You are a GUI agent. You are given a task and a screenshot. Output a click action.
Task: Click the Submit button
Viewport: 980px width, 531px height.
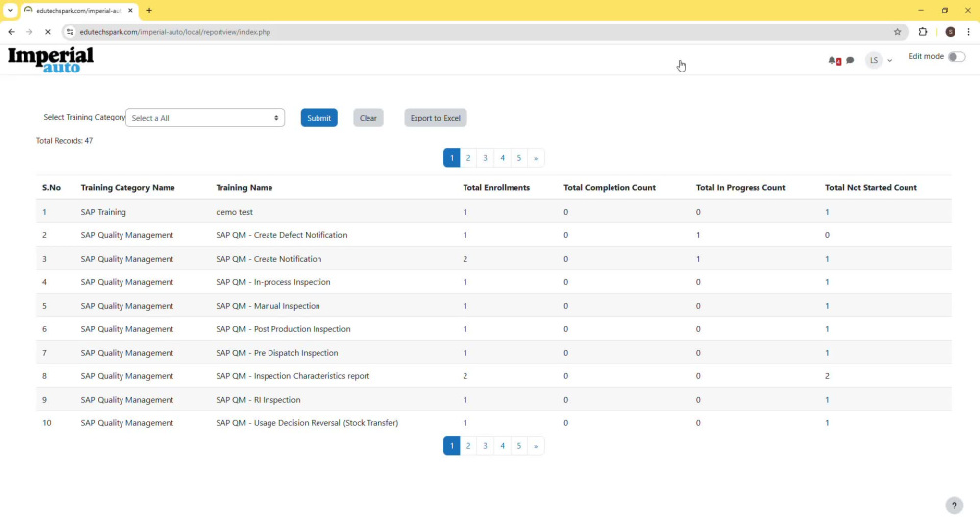pos(318,118)
